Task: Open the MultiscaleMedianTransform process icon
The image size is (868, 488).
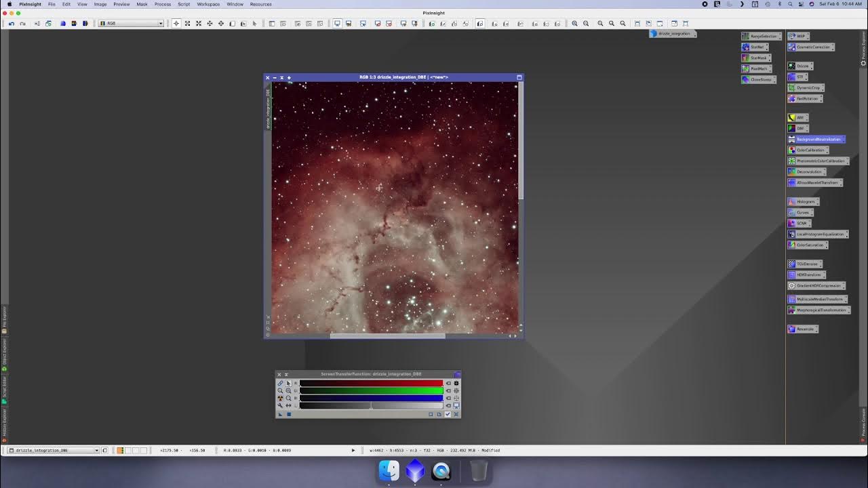Action: point(817,299)
